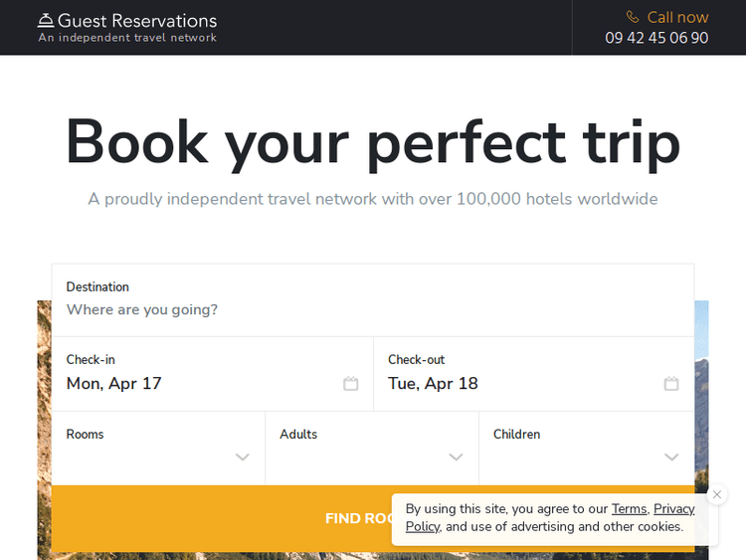Open the Check-out calendar icon
746x560 pixels.
pos(671,384)
